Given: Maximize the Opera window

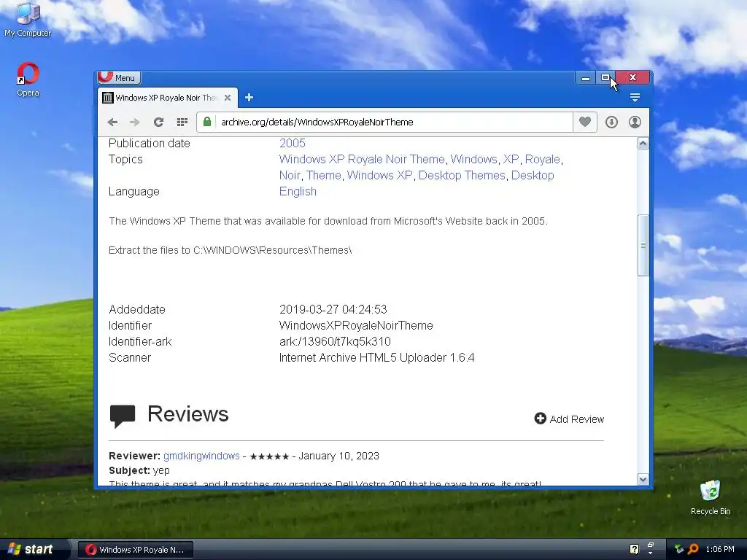Looking at the screenshot, I should 605,77.
